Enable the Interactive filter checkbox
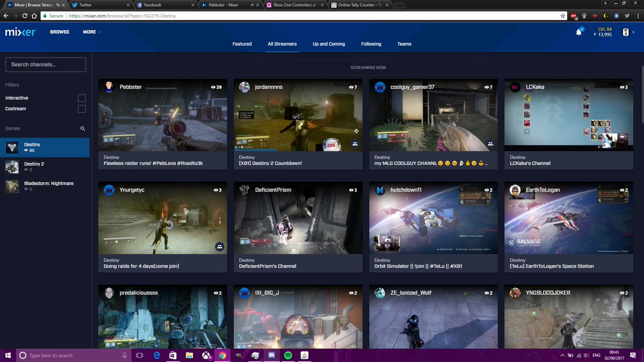This screenshot has height=362, width=644. coord(82,98)
